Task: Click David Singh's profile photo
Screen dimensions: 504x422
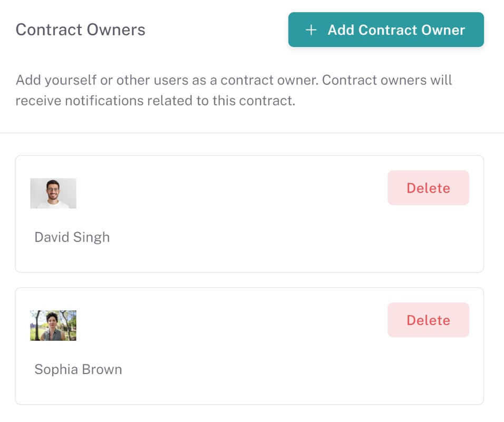Action: [53, 194]
